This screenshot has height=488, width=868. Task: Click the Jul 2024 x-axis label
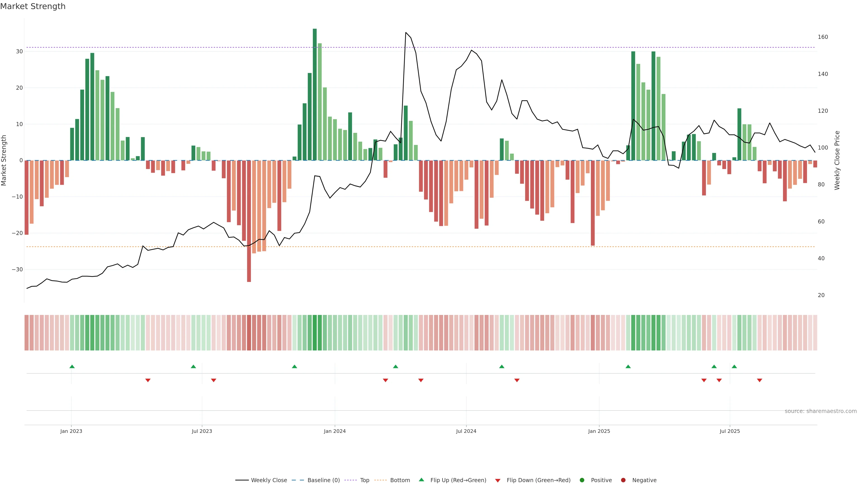[x=466, y=431]
